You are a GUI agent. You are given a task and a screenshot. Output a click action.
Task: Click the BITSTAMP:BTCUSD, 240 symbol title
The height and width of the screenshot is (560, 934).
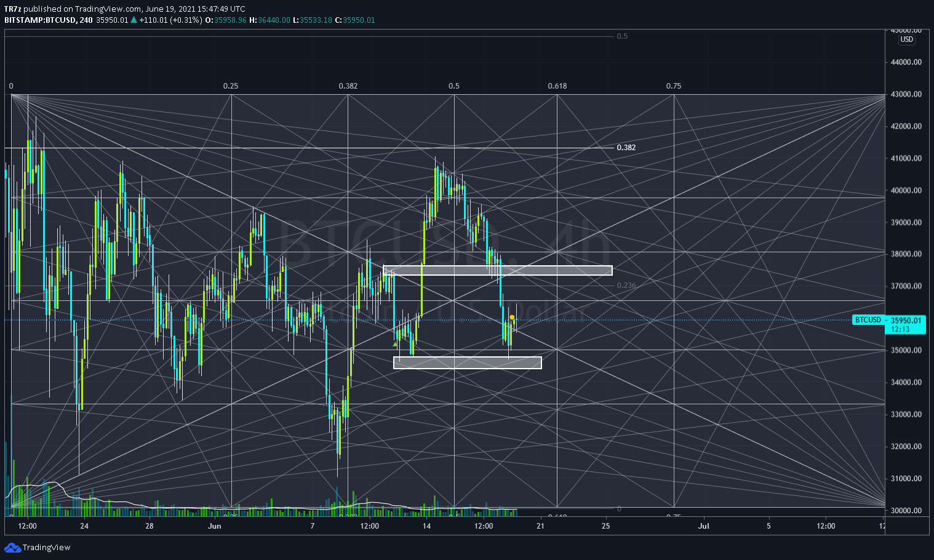pyautogui.click(x=49, y=20)
